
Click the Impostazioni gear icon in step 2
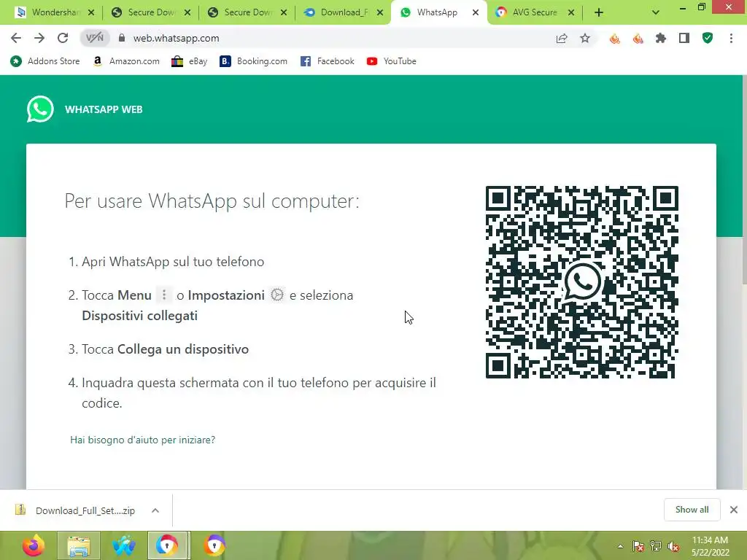[x=276, y=295]
